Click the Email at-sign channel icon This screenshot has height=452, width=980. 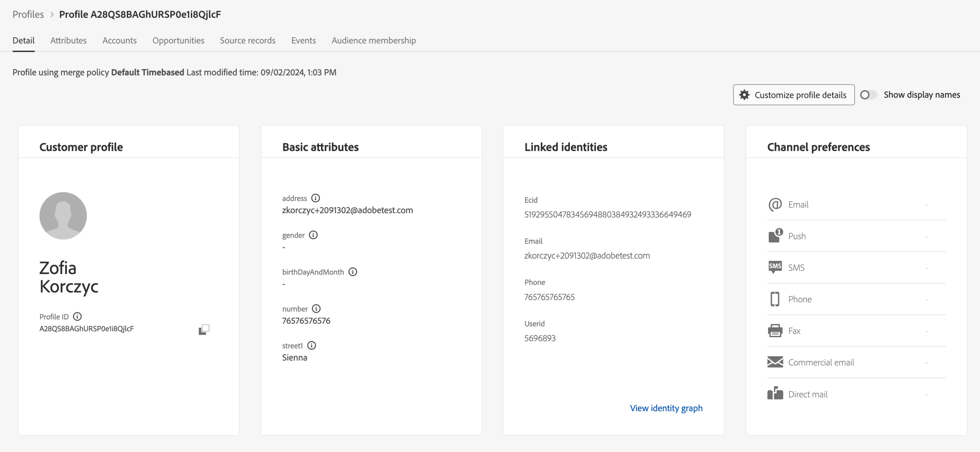pos(775,205)
